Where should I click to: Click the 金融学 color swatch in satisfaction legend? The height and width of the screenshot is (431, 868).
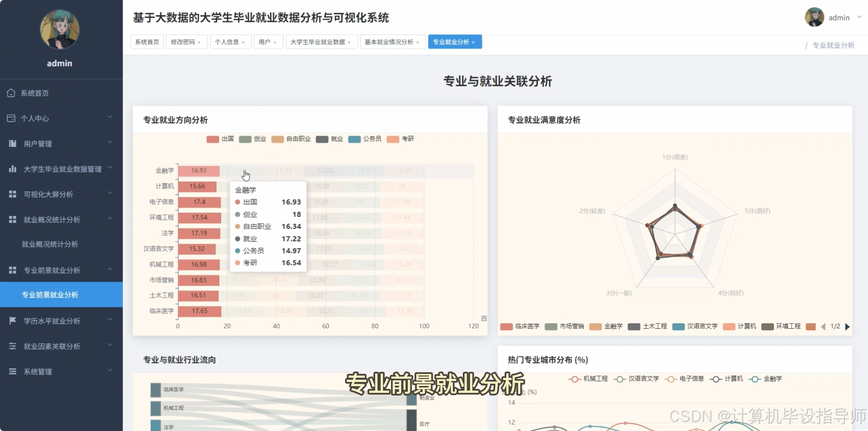coord(595,326)
